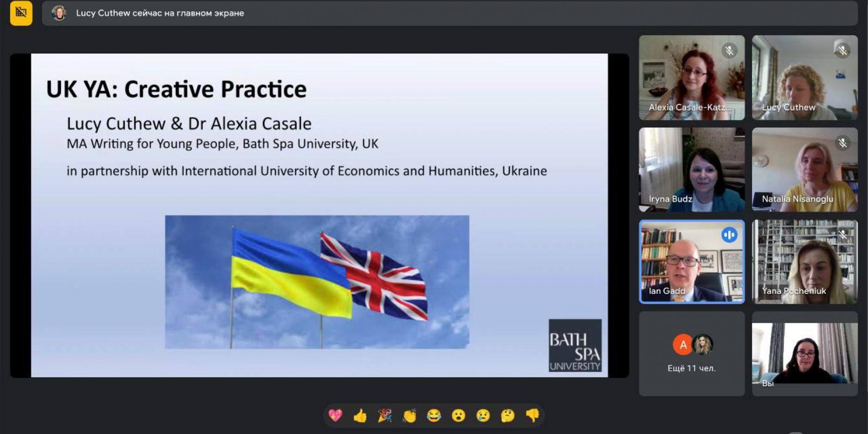The image size is (868, 434).
Task: Click the 'Alexia Casale-Katz...' name label
Action: point(690,107)
